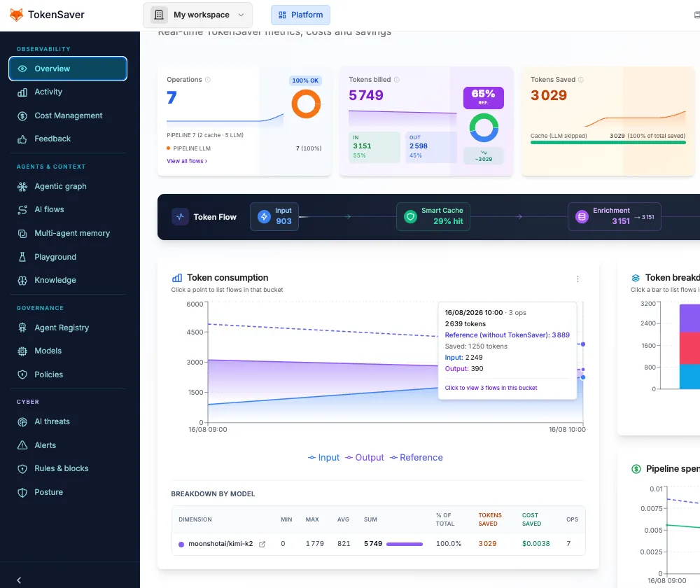Open the Token consumption options menu
This screenshot has width=700, height=588.
(577, 279)
